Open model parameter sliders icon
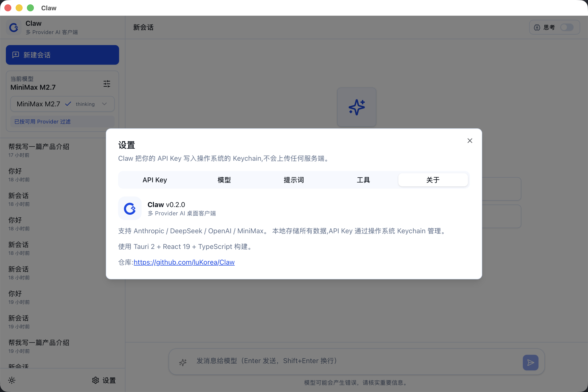 pyautogui.click(x=107, y=84)
